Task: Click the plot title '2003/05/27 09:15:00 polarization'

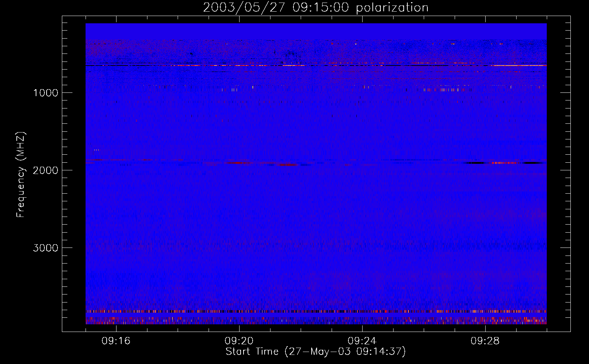Action: [316, 8]
